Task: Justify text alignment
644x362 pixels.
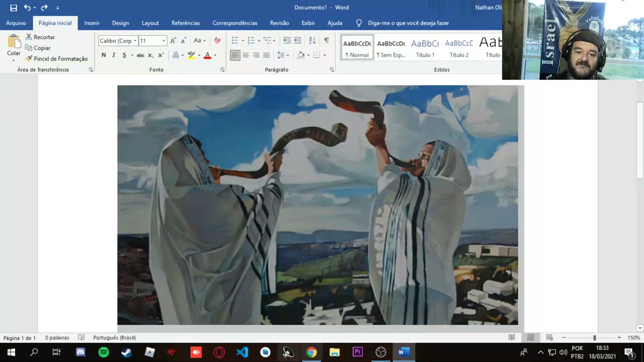Action: [x=267, y=55]
